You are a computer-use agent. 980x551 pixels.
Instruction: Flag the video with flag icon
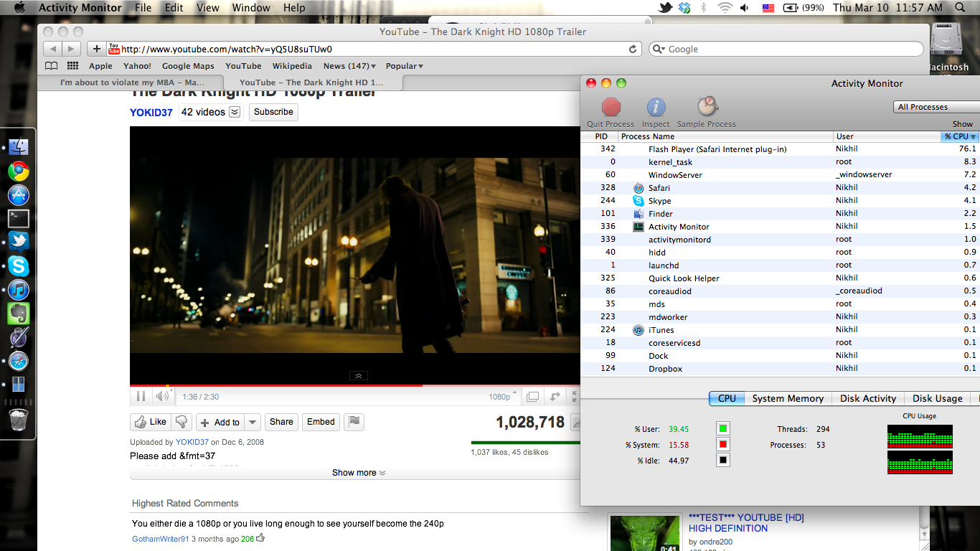[x=354, y=422]
